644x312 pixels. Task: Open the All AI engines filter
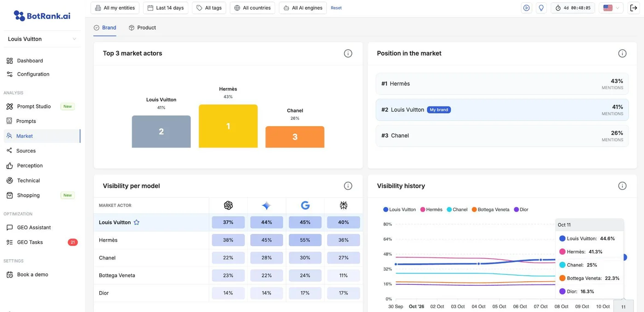(303, 8)
